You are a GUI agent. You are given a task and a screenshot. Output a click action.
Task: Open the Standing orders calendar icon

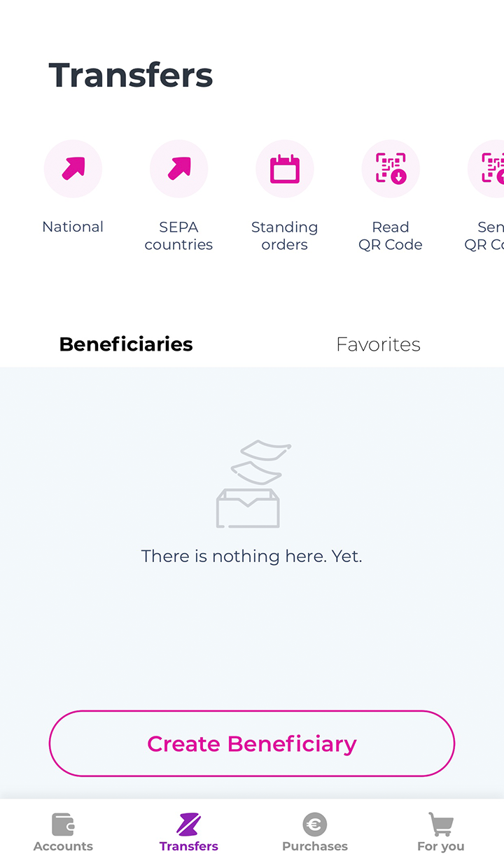(284, 169)
